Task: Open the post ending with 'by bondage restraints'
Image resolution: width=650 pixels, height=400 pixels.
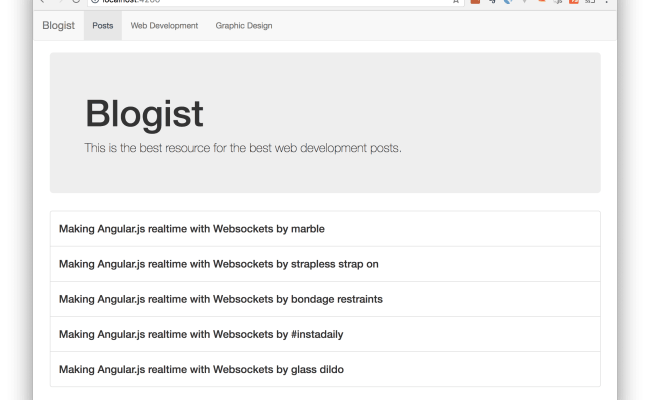Action: click(x=325, y=299)
